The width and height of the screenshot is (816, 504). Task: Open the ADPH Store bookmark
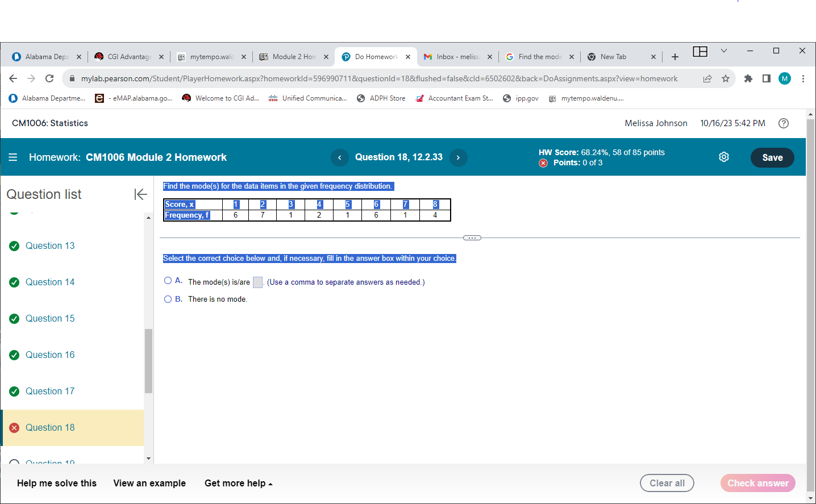pos(381,98)
